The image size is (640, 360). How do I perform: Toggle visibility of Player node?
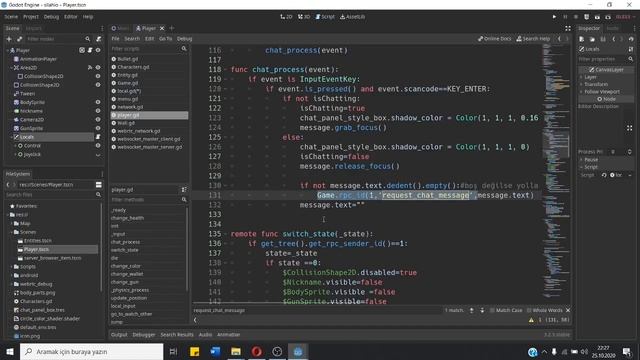(x=98, y=50)
